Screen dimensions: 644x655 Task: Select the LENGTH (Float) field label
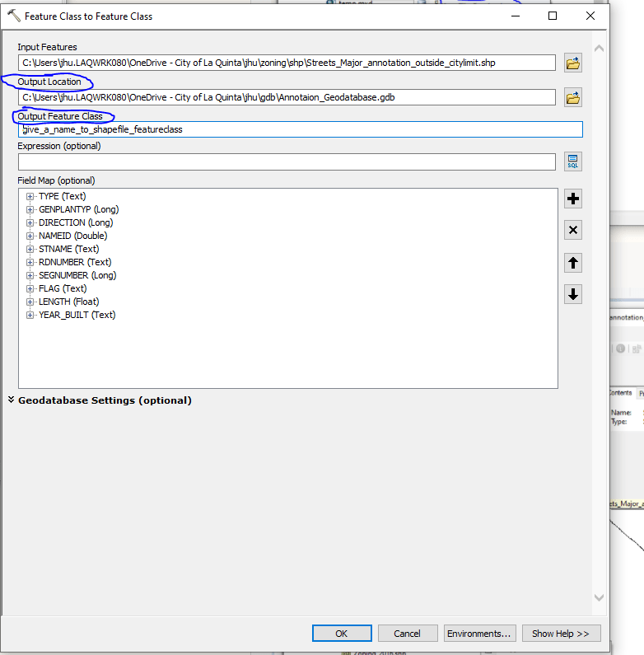click(x=69, y=302)
